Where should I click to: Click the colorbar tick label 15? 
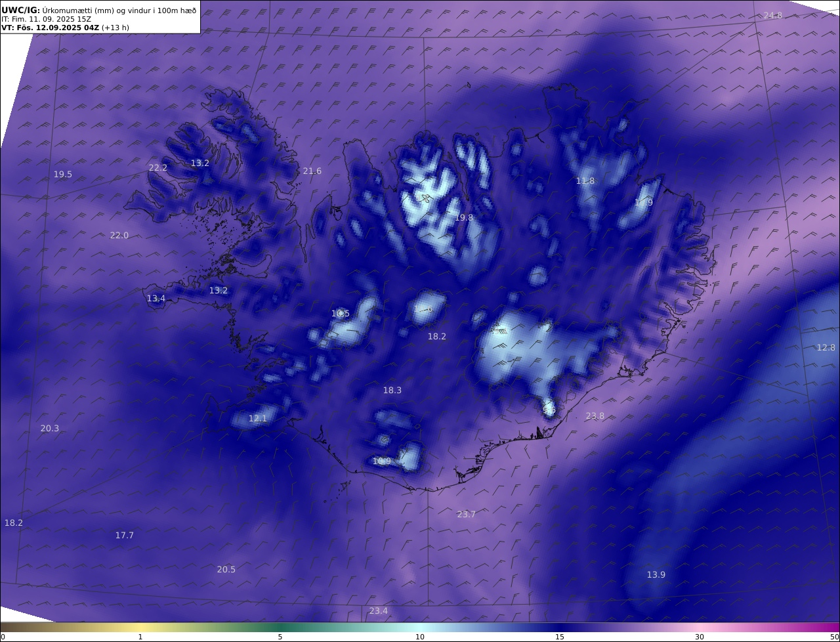point(560,637)
